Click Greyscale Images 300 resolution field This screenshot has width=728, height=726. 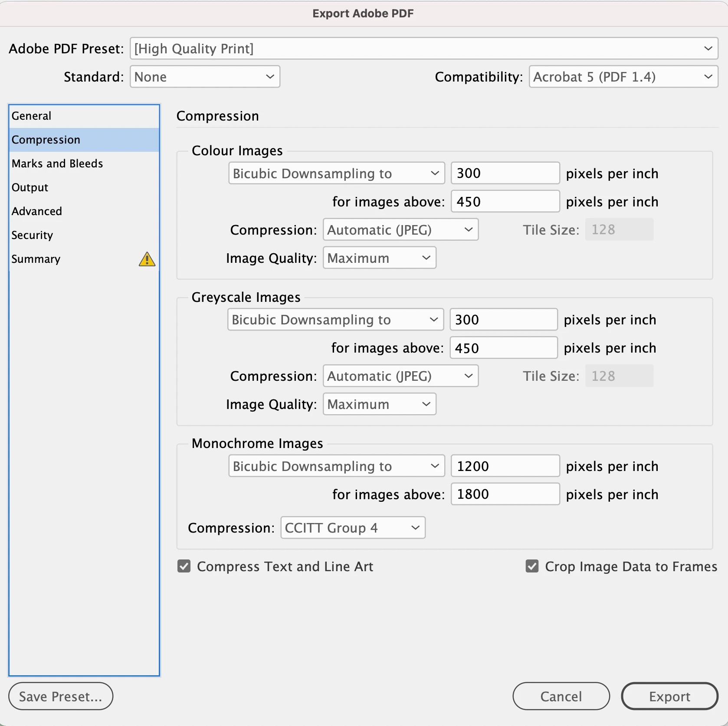click(x=503, y=320)
